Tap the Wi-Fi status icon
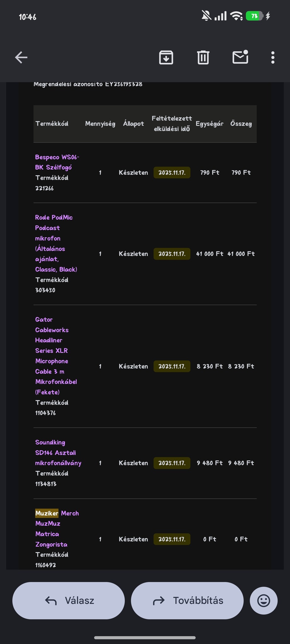 point(236,16)
